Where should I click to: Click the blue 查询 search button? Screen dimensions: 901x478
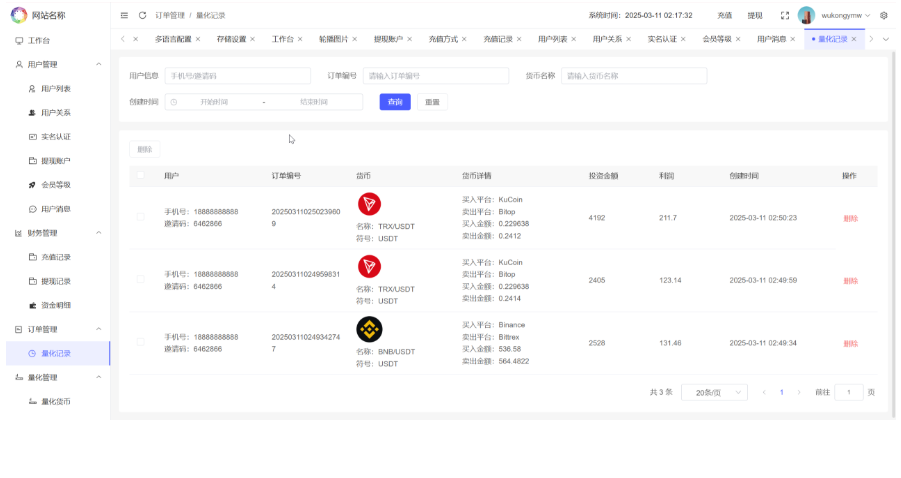395,102
